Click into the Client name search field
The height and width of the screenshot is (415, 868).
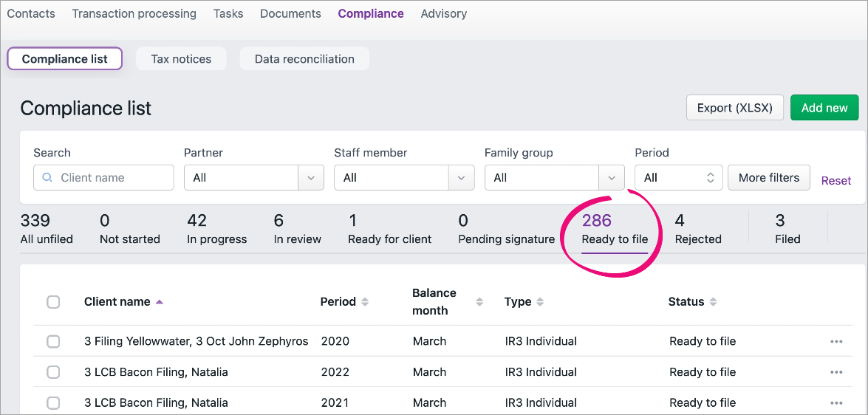111,178
